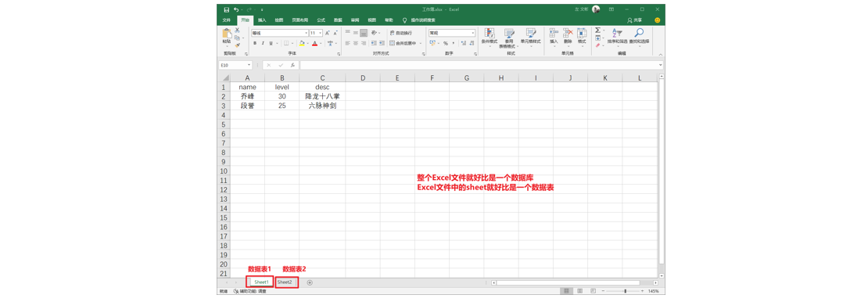Viewport: 868px width, 302px height.
Task: Click the Share button
Action: (x=634, y=20)
